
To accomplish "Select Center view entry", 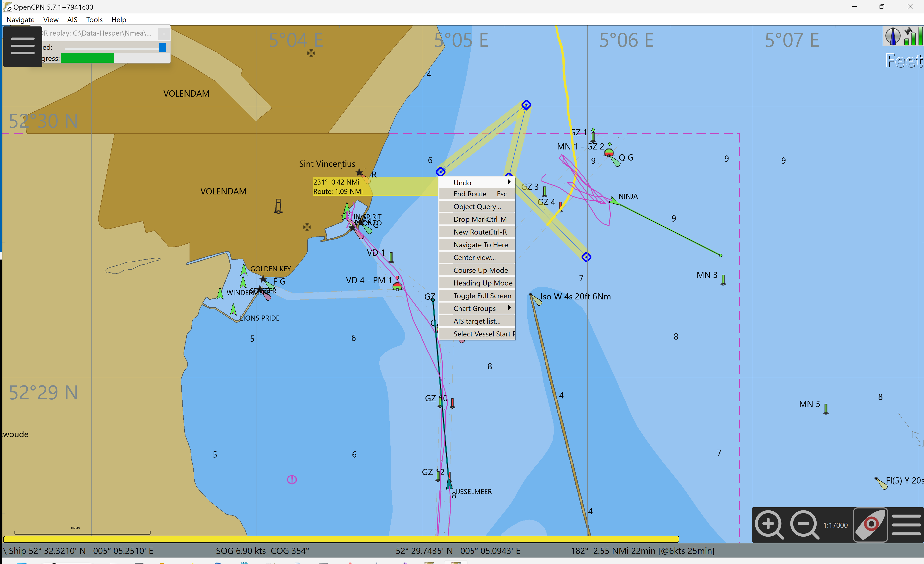I will click(x=477, y=257).
